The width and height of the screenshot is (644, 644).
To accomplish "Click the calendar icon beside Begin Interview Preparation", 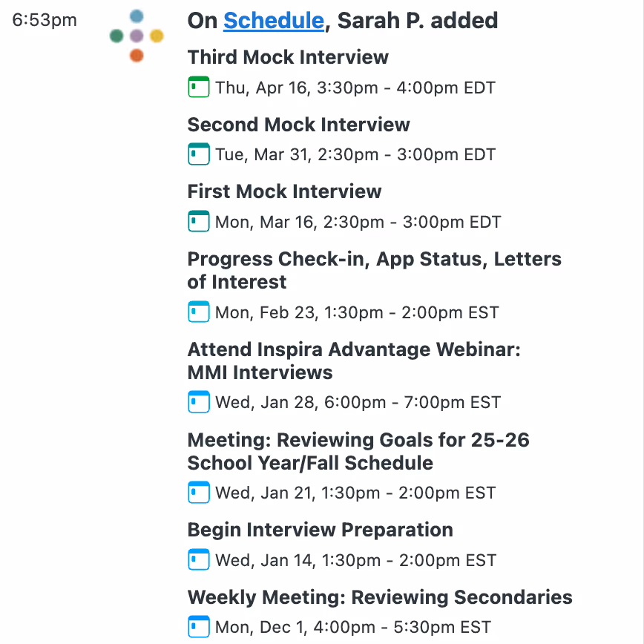I will pos(199,560).
